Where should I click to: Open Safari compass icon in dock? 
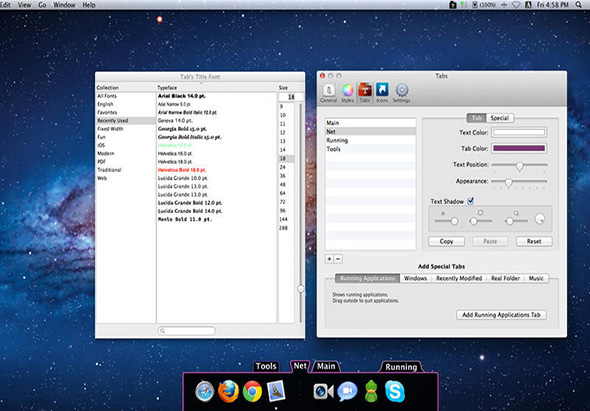click(x=205, y=391)
